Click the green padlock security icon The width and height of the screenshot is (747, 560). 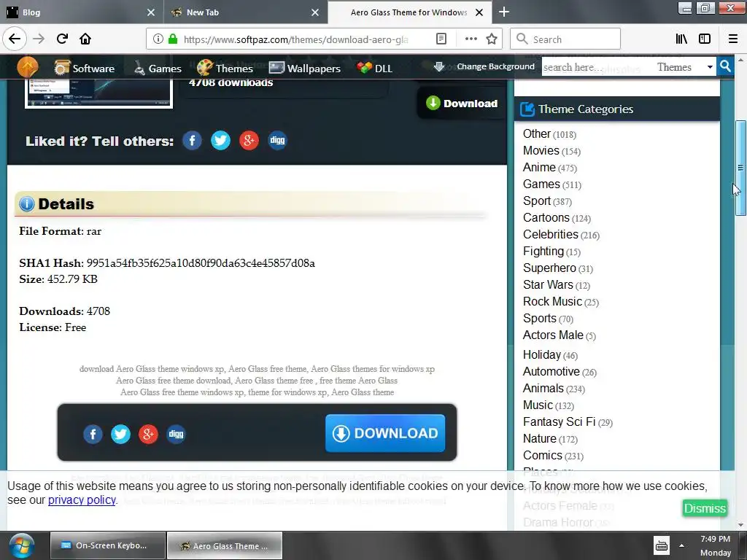tap(173, 39)
